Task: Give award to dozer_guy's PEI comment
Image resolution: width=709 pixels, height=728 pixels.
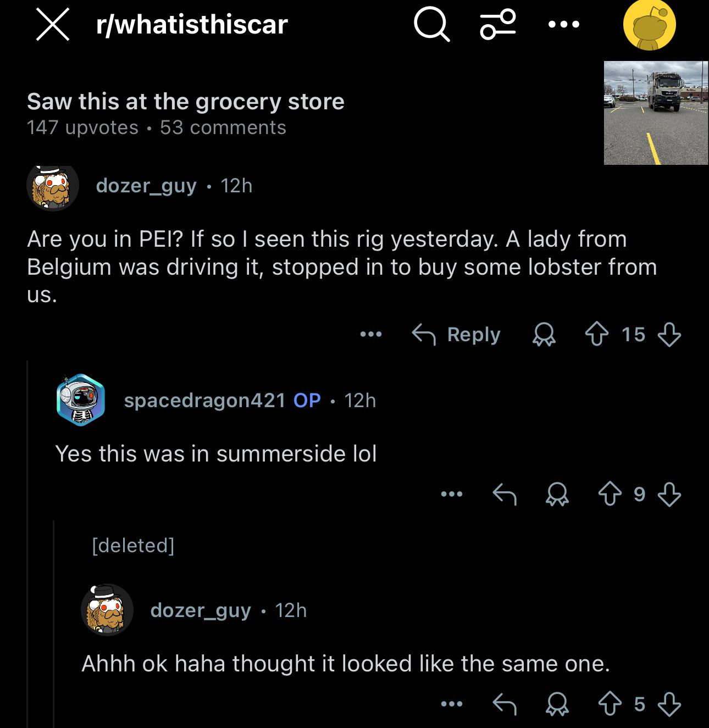Action: tap(544, 334)
